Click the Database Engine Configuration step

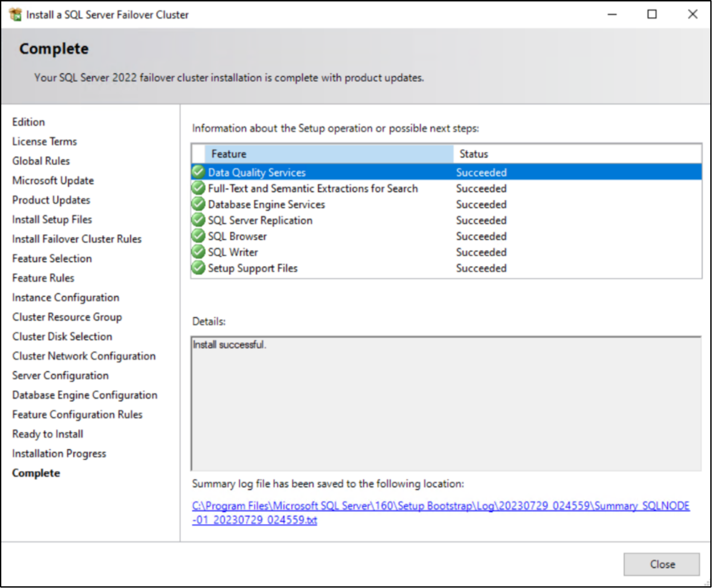pyautogui.click(x=85, y=395)
